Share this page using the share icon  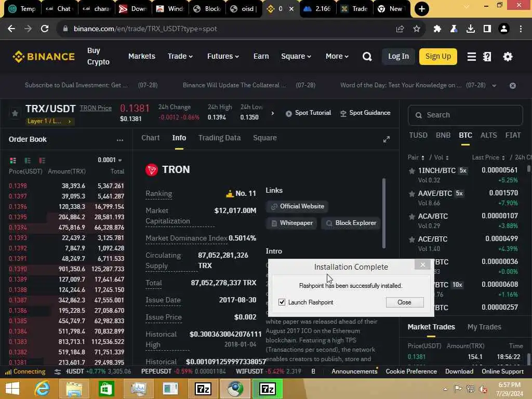click(400, 29)
